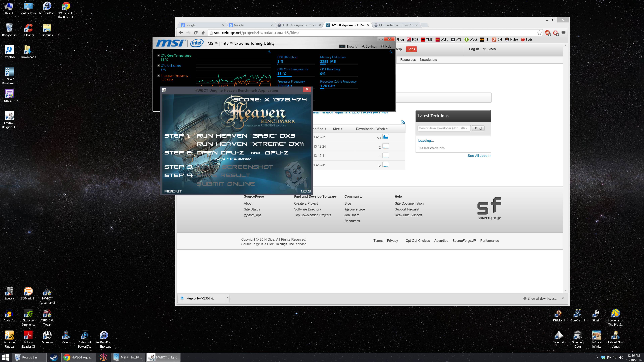Select the HWBOT Aquamark3 browser tab
644x362 pixels.
coord(347,25)
